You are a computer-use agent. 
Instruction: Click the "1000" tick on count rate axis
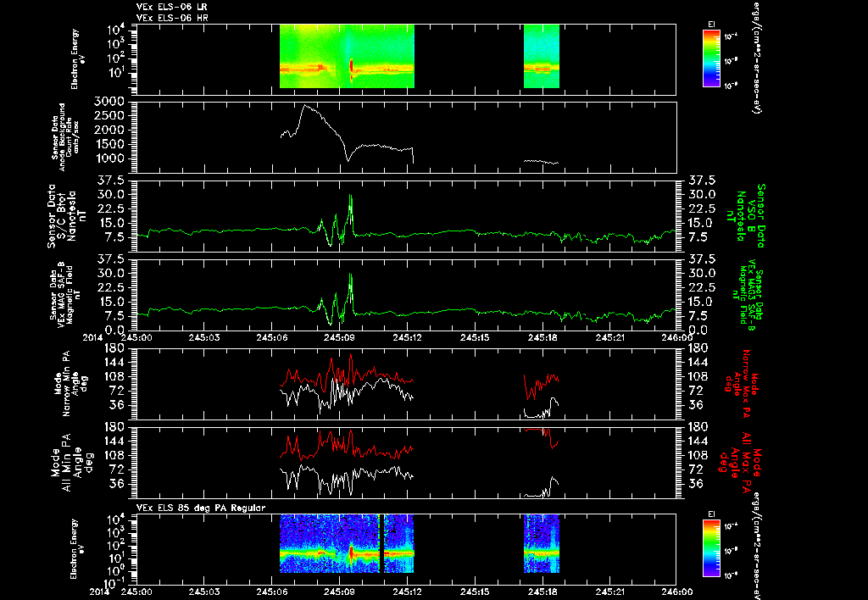pyautogui.click(x=109, y=158)
